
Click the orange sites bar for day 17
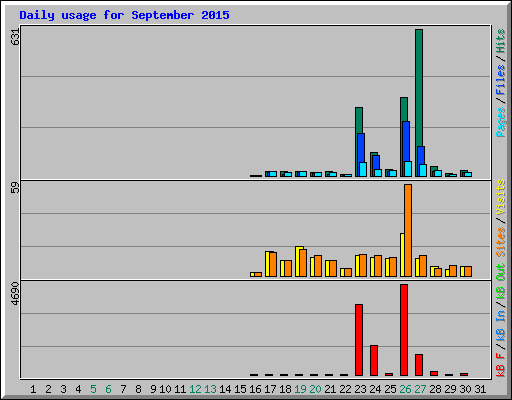[x=273, y=265]
